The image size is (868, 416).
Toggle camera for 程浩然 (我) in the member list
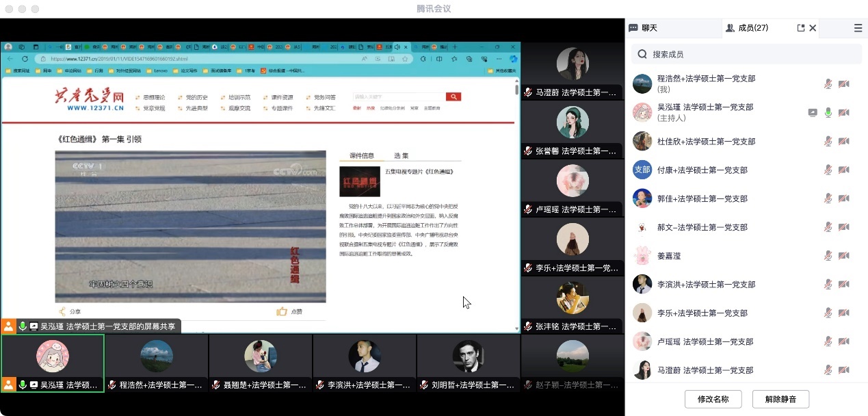(844, 84)
